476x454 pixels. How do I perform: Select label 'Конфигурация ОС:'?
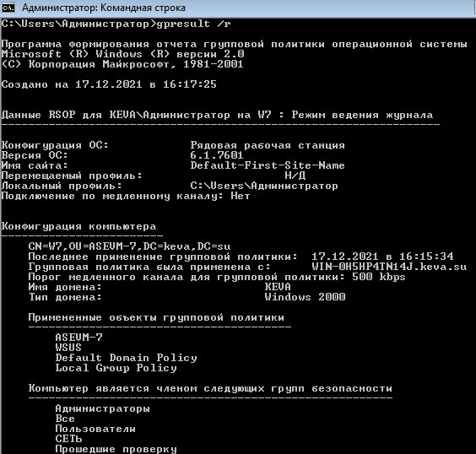coord(55,145)
